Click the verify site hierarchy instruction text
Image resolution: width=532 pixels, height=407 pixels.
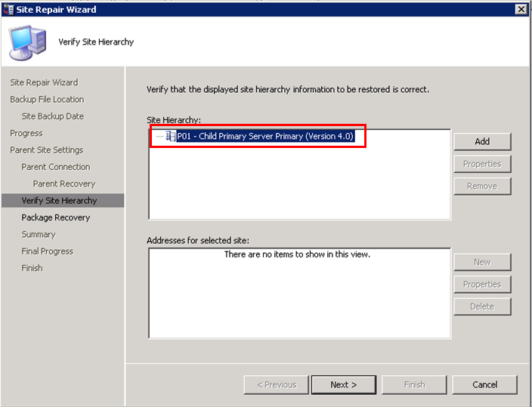click(x=288, y=90)
